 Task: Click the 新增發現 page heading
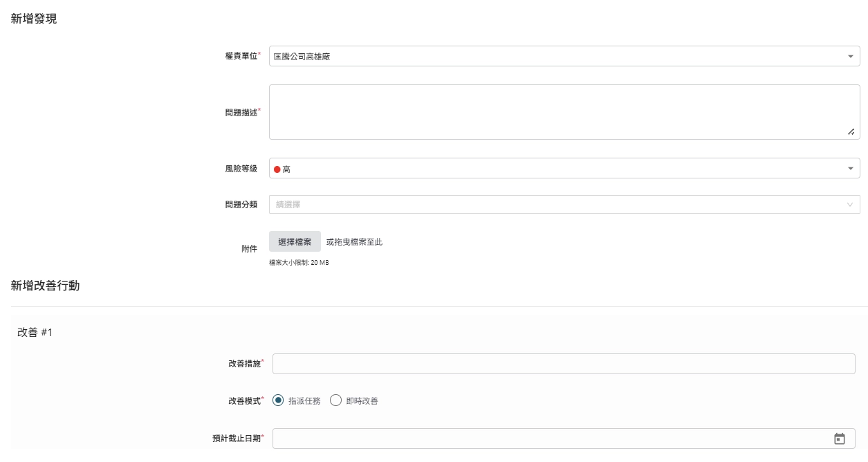[34, 19]
